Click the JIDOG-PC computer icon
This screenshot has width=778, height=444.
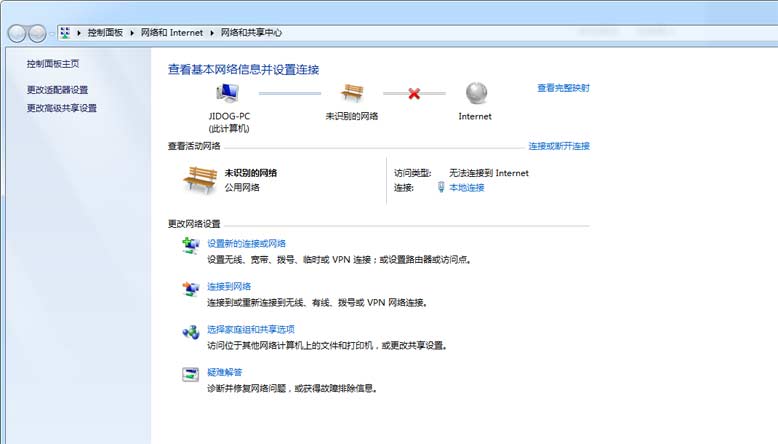point(227,93)
